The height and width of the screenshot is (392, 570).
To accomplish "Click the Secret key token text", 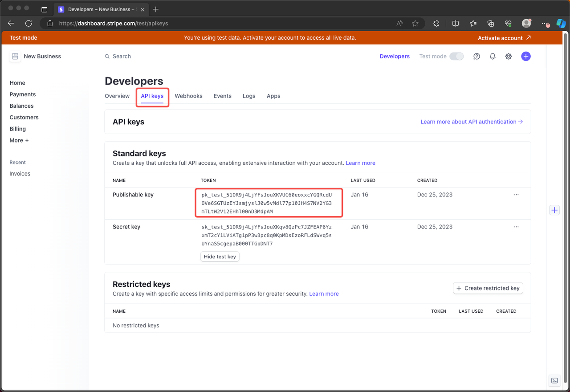I will (267, 235).
